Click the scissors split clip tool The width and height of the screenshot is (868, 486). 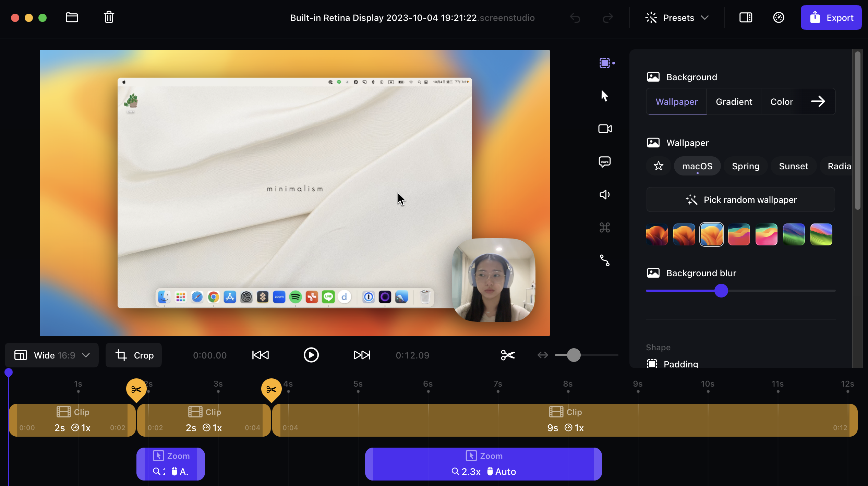click(x=508, y=355)
